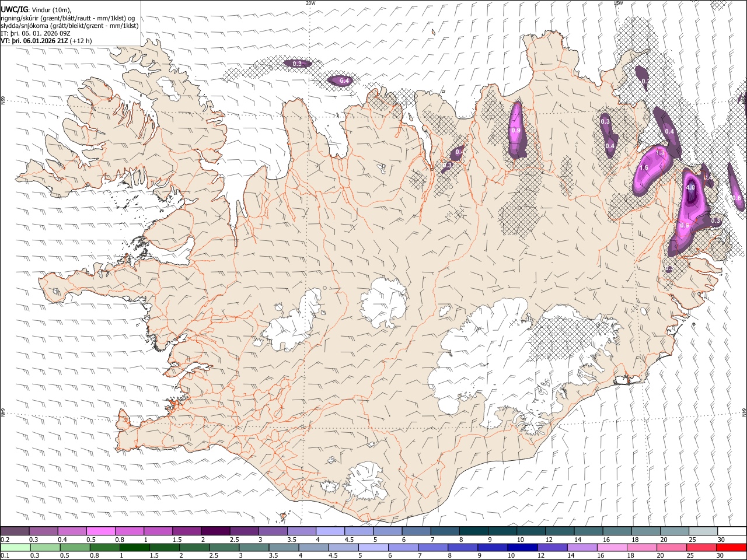Click the '0.3' value in the offshore blob north of Iceland
Viewport: 747px width, 560px height.
(x=297, y=64)
